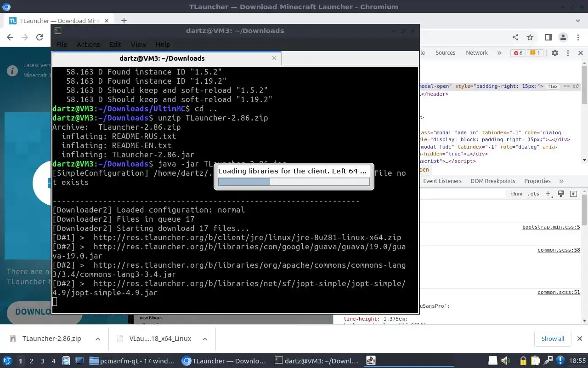Toggle rendering emulations paintbrush icon
This screenshot has height=368, width=588.
561,194
